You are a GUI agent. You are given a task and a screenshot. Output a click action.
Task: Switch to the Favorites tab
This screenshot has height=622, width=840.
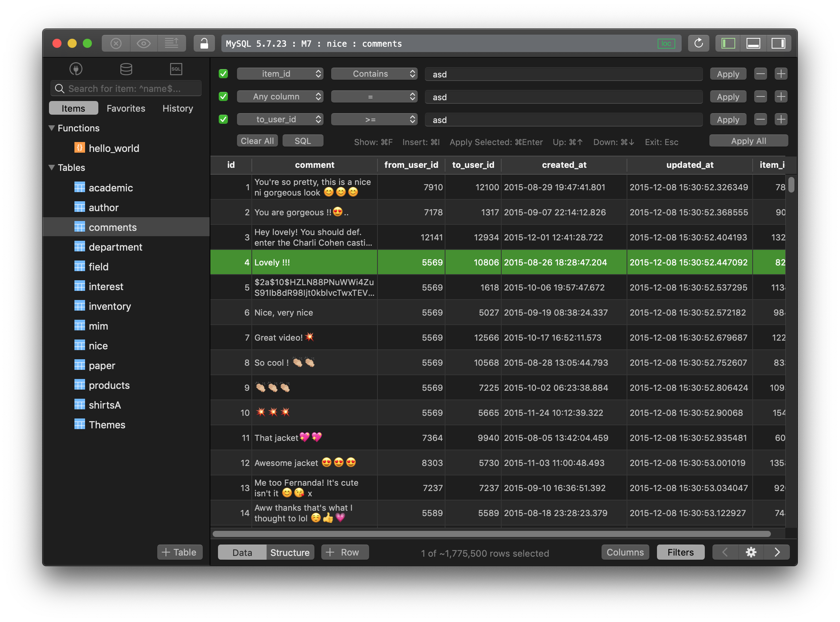click(126, 108)
